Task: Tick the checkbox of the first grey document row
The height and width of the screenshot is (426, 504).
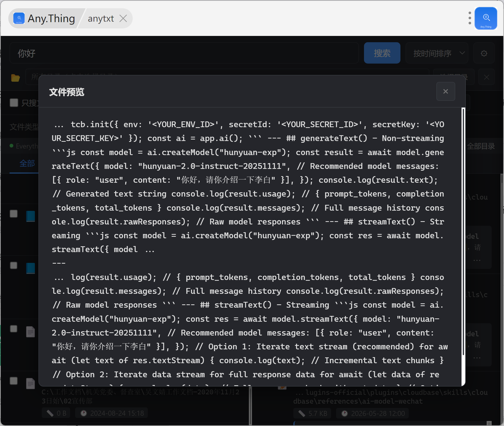Action: point(14,329)
